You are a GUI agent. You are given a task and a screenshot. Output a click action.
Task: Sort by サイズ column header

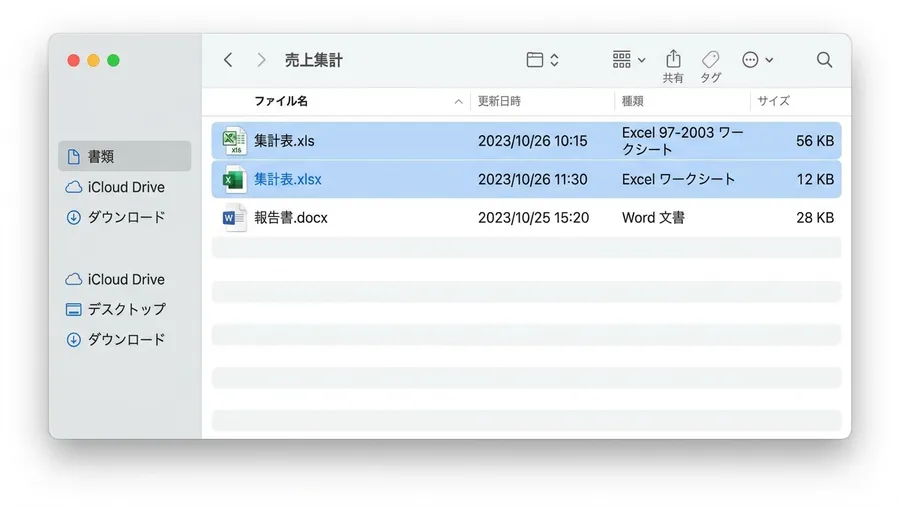(773, 101)
